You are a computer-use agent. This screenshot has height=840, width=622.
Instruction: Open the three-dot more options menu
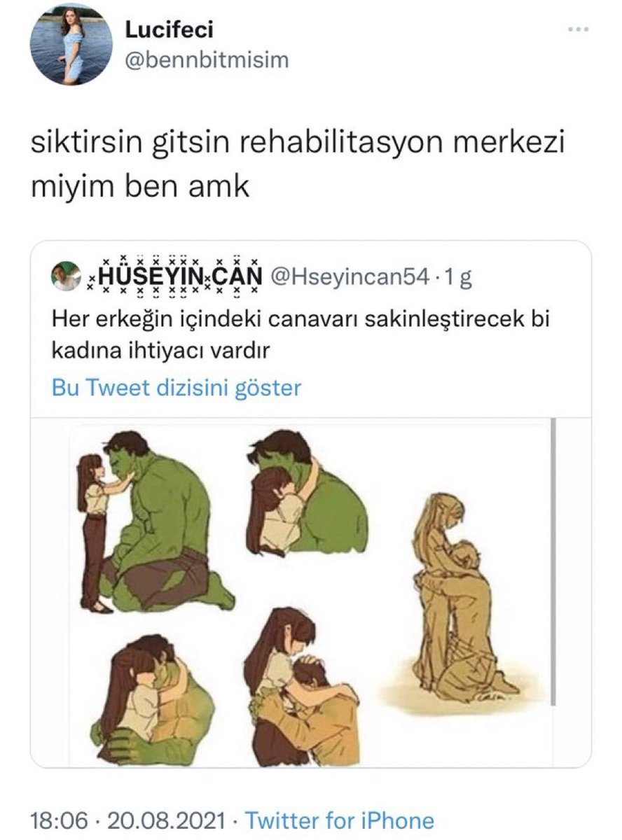(579, 30)
